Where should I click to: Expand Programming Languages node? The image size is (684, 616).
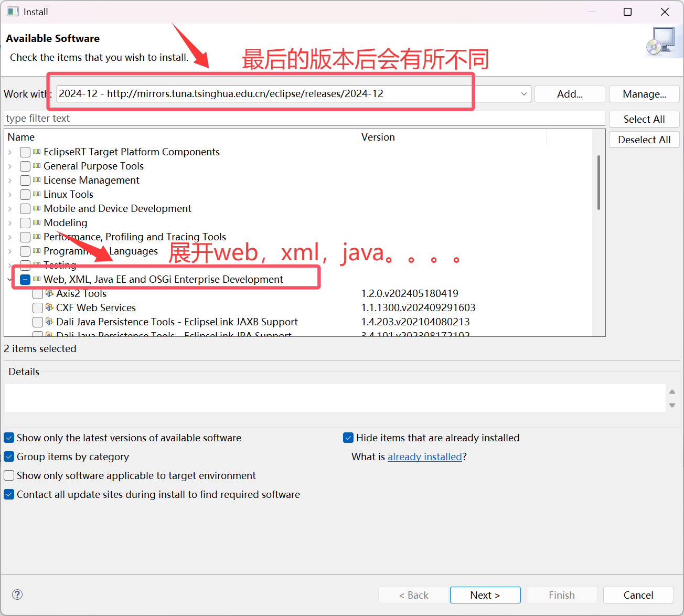pos(10,251)
